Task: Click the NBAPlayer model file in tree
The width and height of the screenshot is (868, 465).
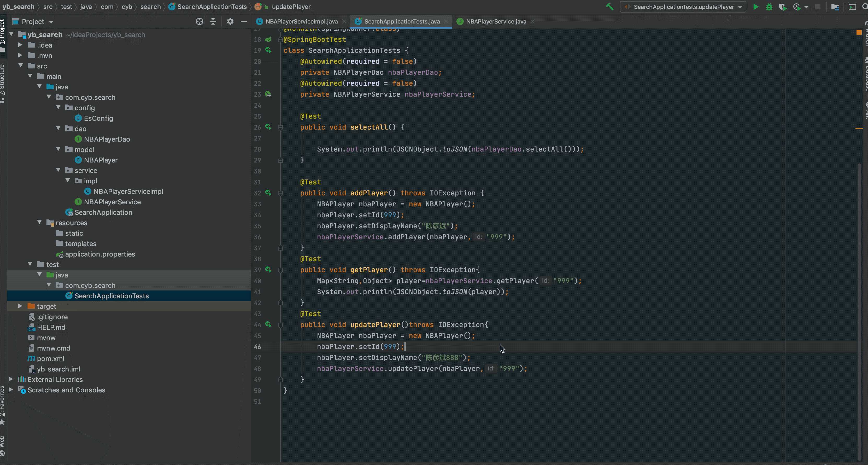Action: click(101, 160)
